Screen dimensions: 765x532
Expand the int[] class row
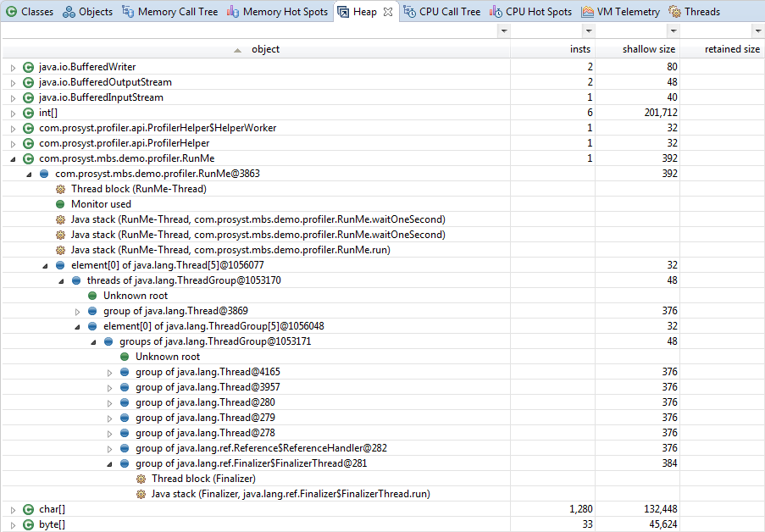click(x=13, y=113)
